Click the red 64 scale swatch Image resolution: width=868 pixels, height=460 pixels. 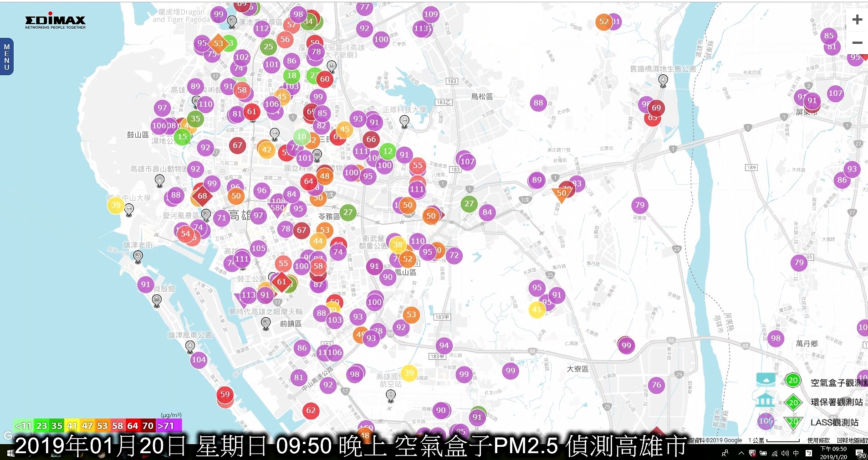133,426
